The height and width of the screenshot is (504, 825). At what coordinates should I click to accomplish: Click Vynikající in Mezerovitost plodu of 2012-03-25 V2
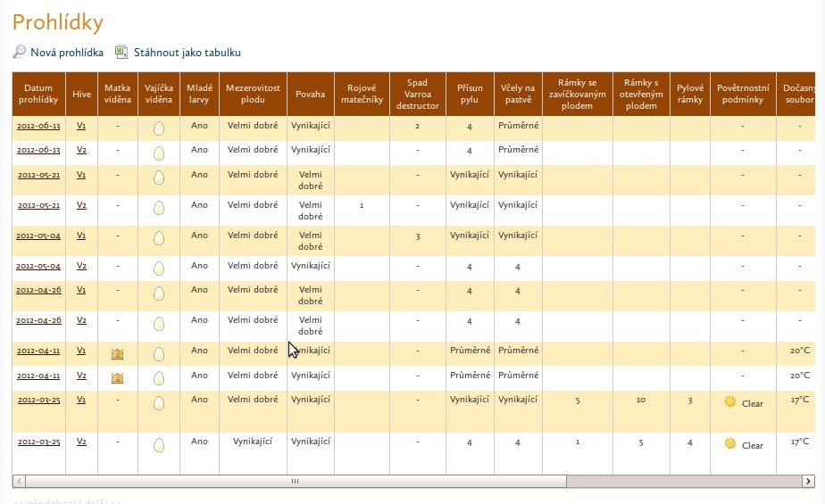click(x=253, y=442)
